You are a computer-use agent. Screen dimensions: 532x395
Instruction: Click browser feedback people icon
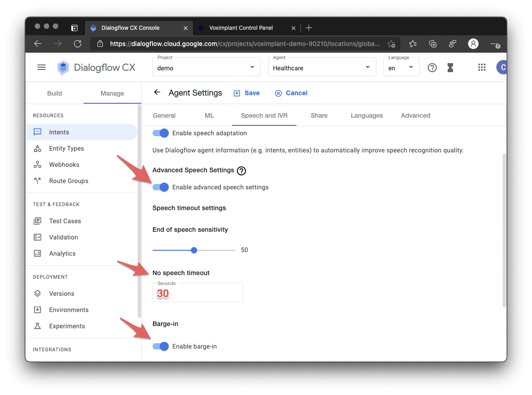pos(453,44)
